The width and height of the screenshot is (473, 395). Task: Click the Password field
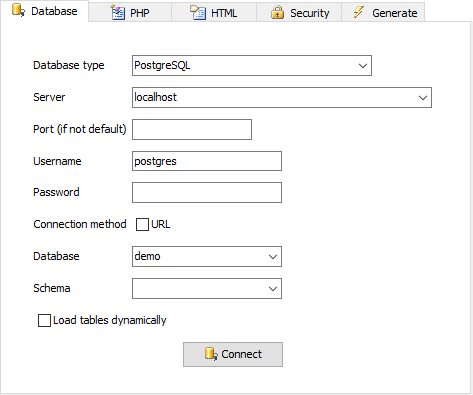pos(207,192)
